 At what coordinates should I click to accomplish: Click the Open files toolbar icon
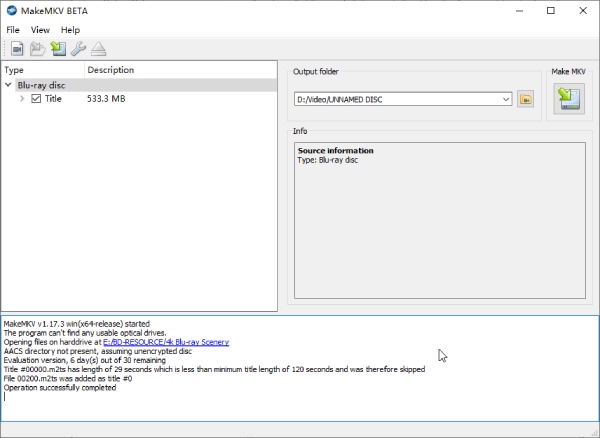point(17,49)
